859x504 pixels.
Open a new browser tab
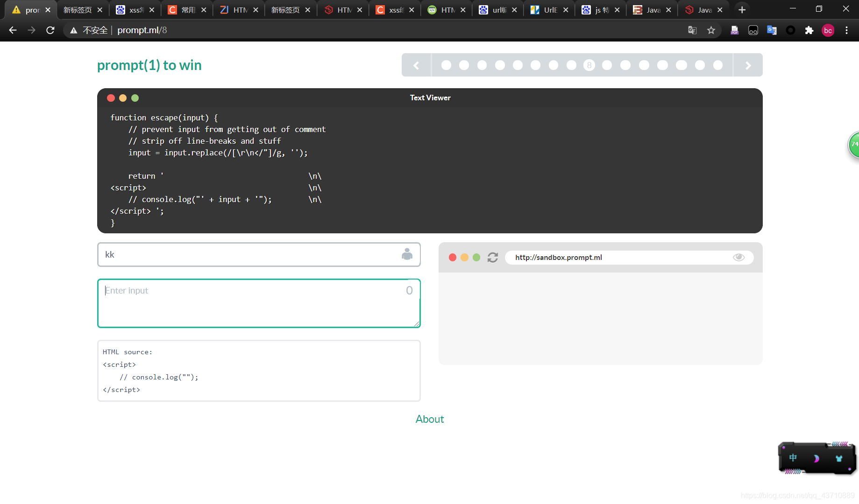[742, 10]
